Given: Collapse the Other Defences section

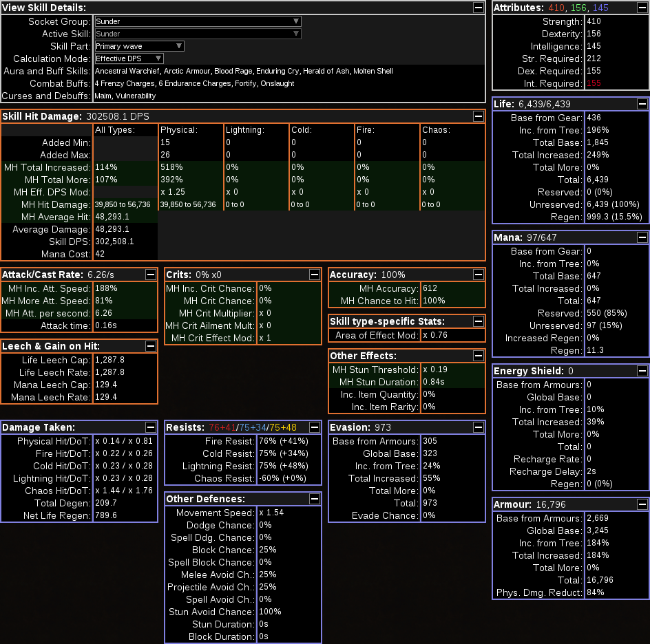Looking at the screenshot, I should tap(315, 499).
